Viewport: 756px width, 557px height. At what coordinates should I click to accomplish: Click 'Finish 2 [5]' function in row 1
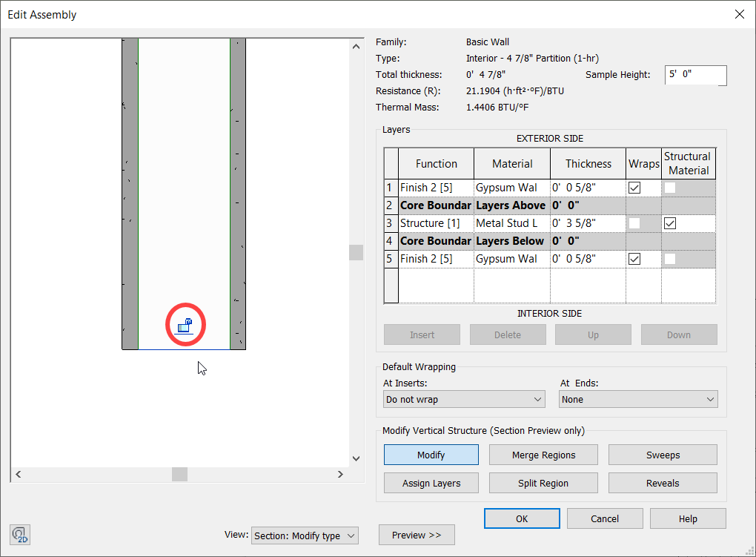(x=436, y=188)
